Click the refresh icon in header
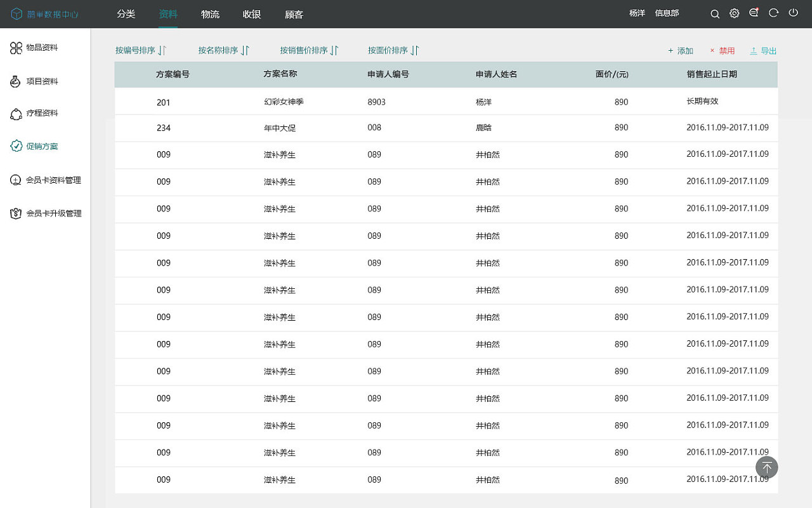 click(773, 13)
